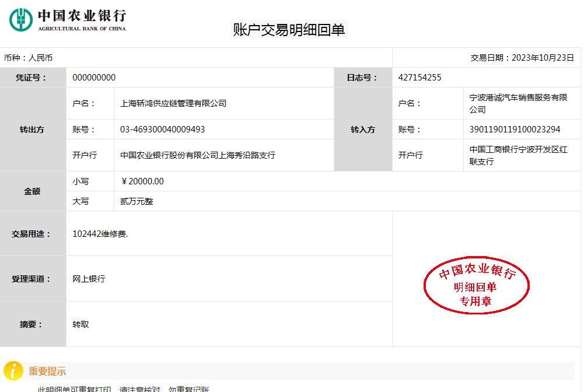
Task: Click transaction purpose 102442维修费
Action: point(100,234)
